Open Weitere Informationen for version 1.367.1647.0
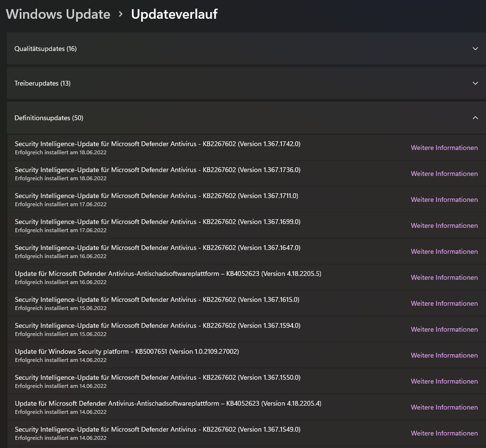 444,252
